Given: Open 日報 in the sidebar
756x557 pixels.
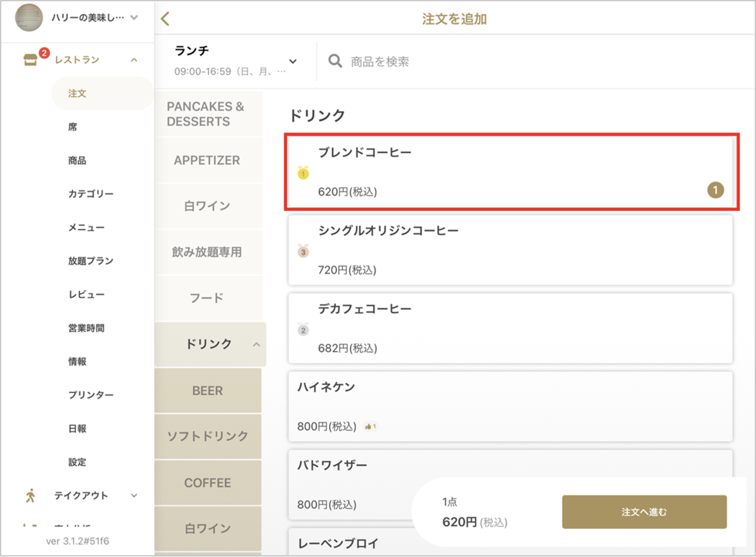Looking at the screenshot, I should coord(77,428).
